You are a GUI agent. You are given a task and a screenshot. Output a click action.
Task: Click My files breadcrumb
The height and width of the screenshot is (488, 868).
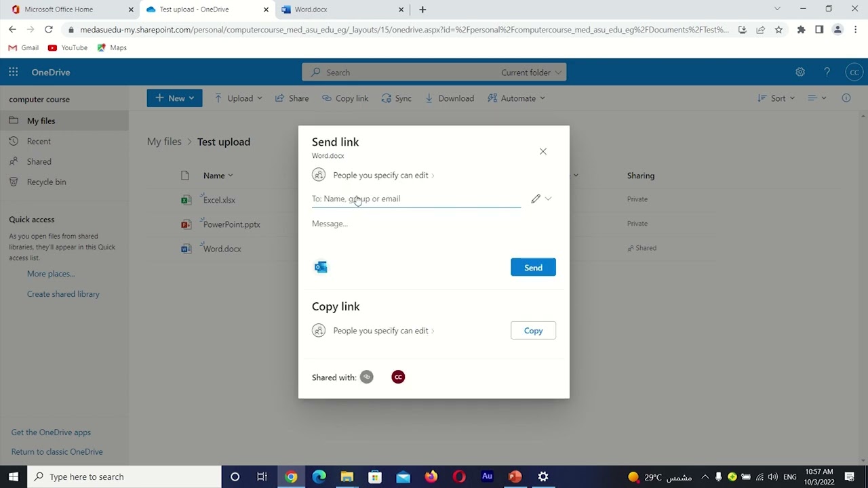coord(164,142)
